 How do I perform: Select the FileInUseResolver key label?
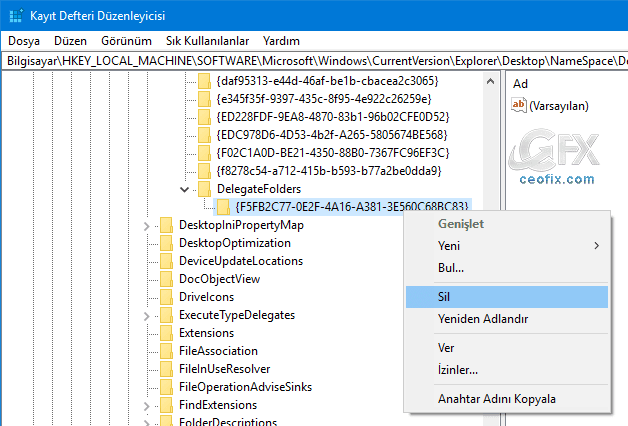[x=224, y=369]
